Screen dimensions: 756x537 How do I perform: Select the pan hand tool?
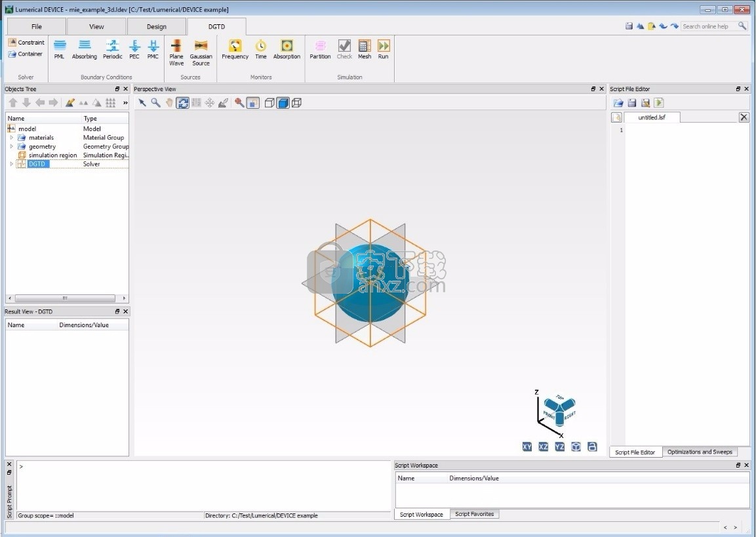click(169, 103)
